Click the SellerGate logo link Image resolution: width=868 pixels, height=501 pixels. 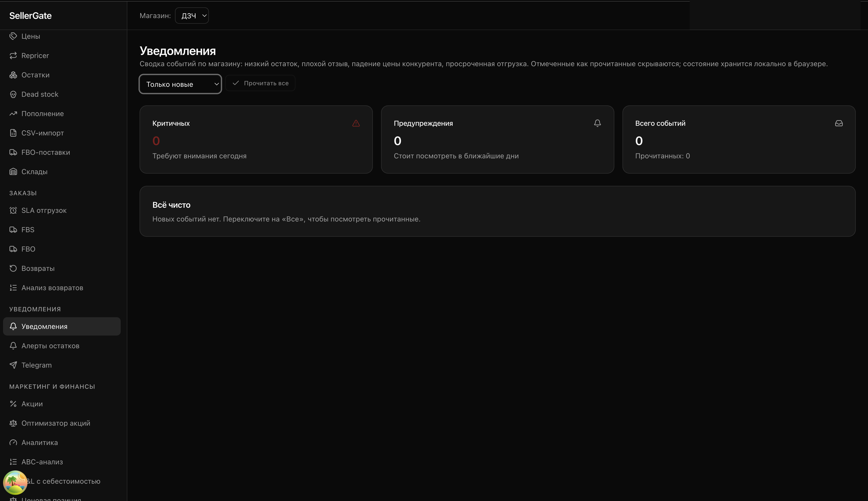pyautogui.click(x=30, y=16)
